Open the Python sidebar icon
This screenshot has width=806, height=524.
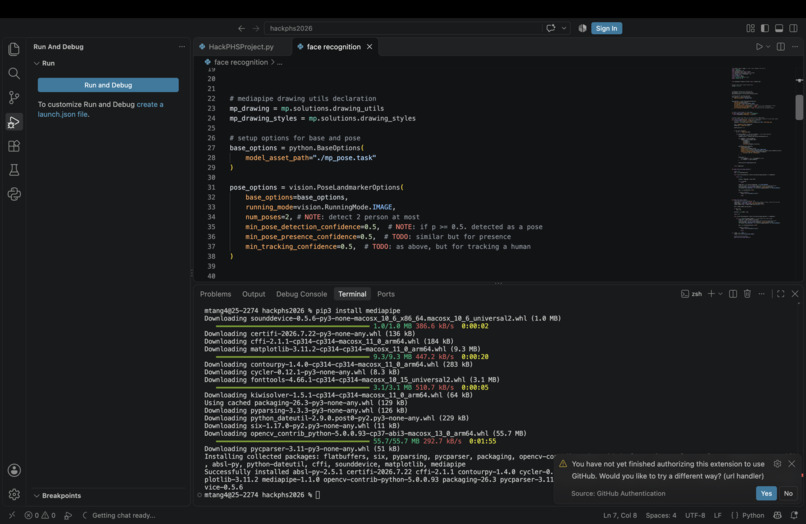14,194
